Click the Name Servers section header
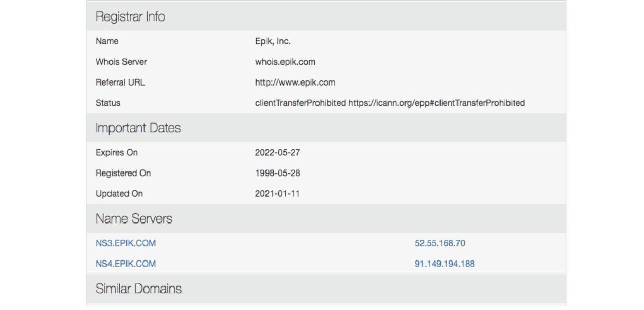The width and height of the screenshot is (644, 310). tap(134, 218)
